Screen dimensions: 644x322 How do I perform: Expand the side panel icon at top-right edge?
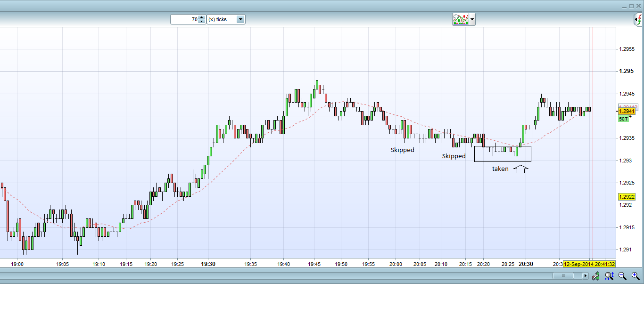pos(638,20)
